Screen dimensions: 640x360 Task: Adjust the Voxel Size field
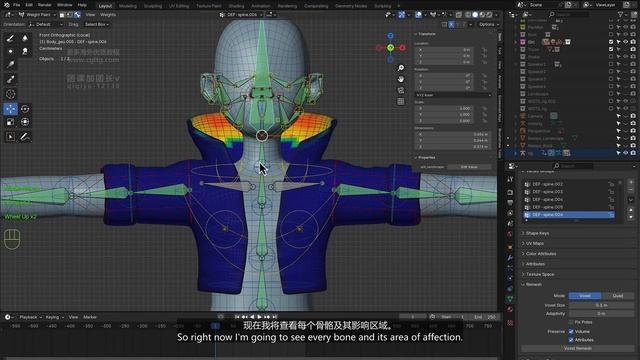point(601,305)
